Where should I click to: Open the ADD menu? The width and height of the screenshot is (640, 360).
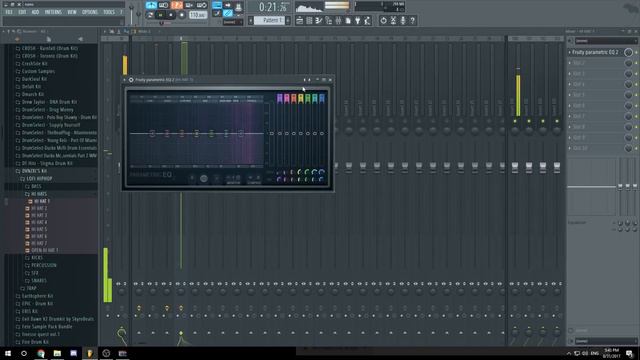(x=36, y=12)
